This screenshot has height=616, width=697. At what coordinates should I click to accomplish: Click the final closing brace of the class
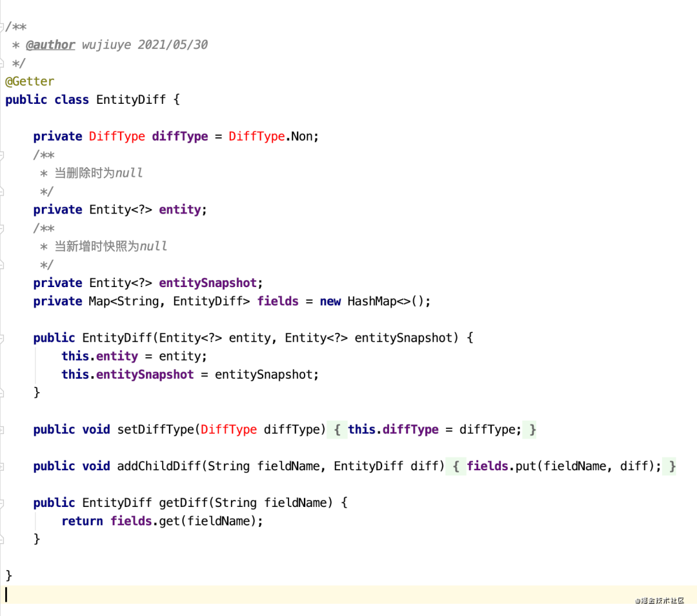tap(8, 576)
